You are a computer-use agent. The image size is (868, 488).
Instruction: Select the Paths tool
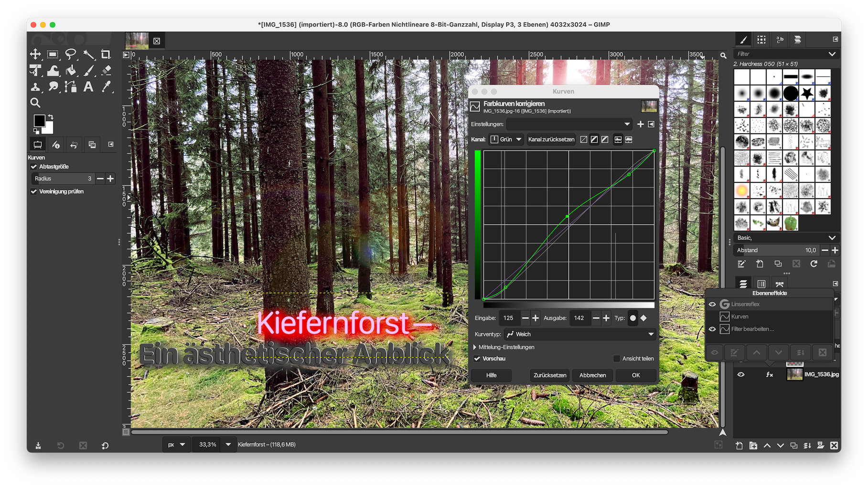pyautogui.click(x=71, y=87)
